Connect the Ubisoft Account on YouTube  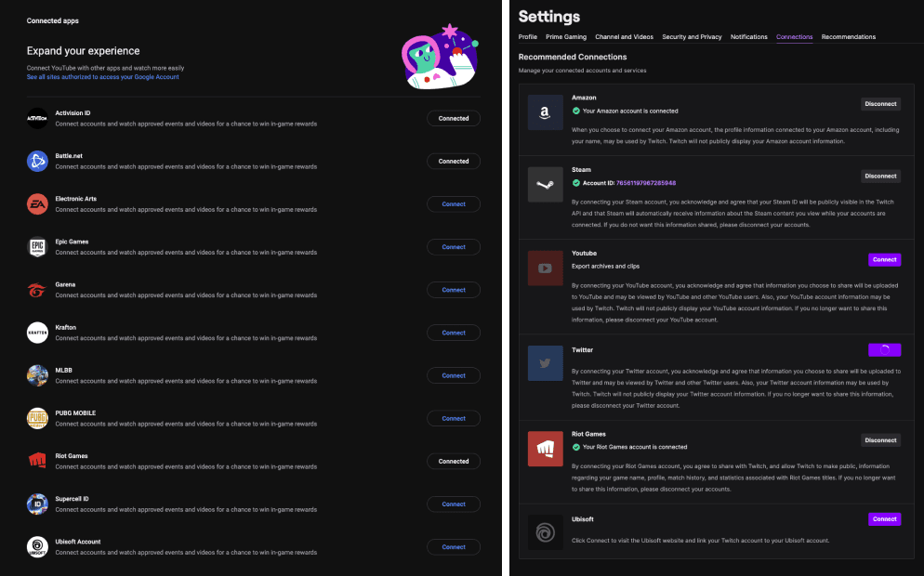tap(453, 546)
